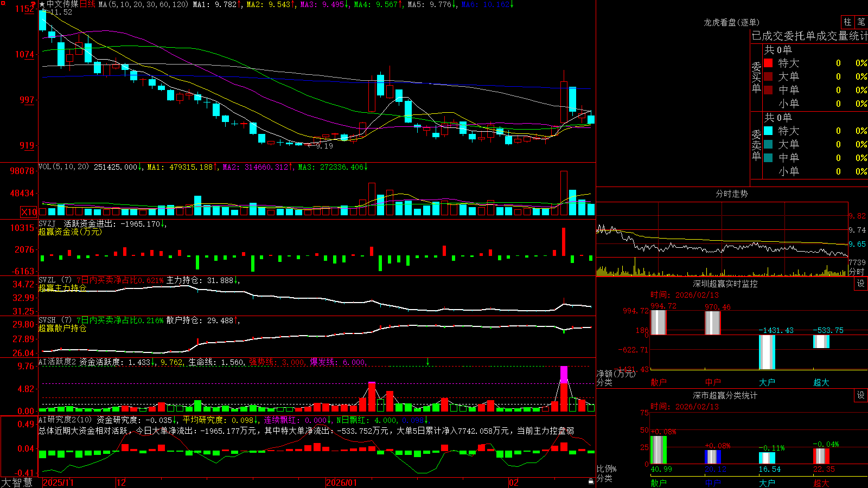Screen dimensions: 868x488
Task: Click the 散户持仓: 29.488 value
Action: [200, 320]
